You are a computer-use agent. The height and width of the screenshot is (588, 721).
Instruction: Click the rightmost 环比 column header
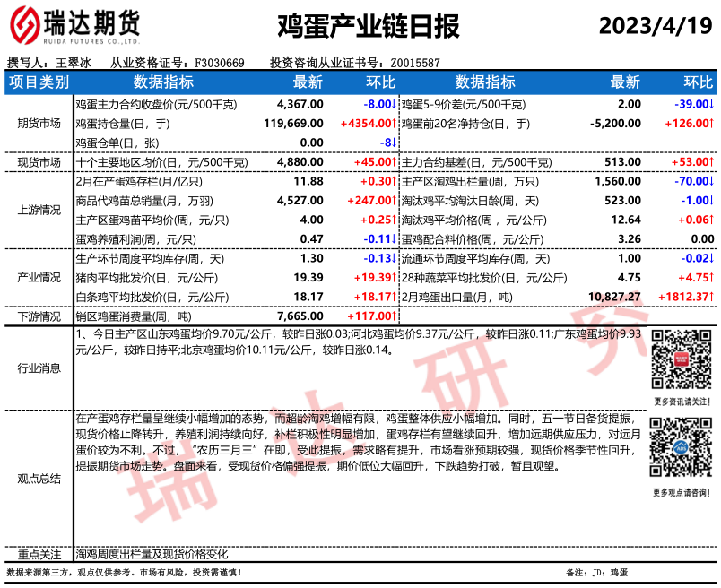[x=698, y=82]
